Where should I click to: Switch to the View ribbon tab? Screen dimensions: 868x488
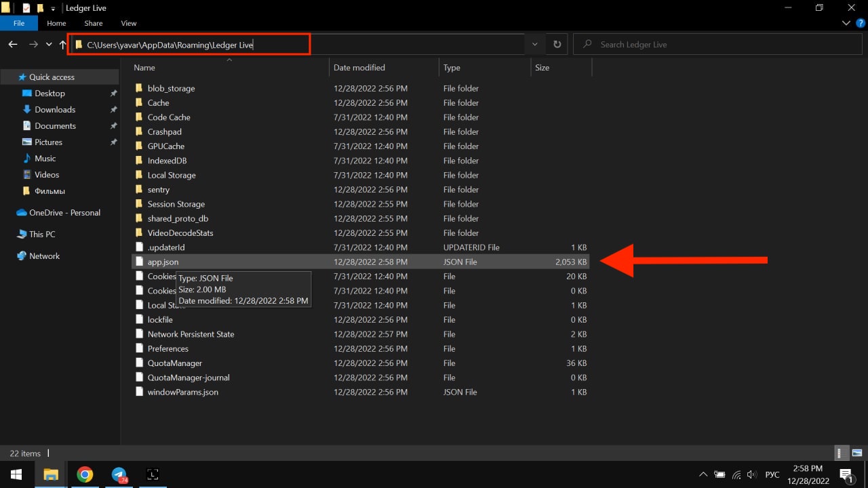pyautogui.click(x=128, y=23)
